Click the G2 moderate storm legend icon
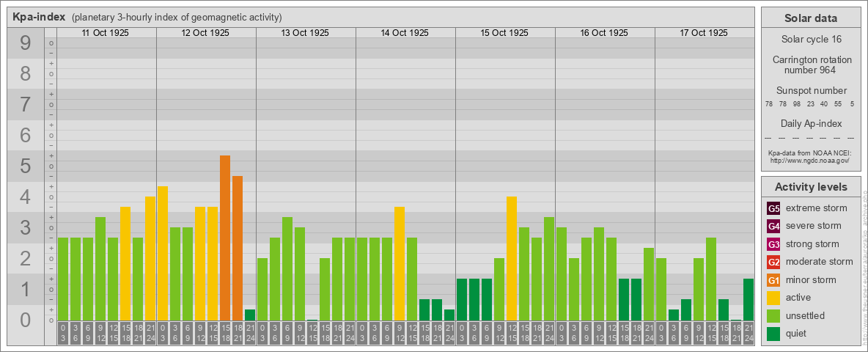868x352 pixels. click(773, 262)
